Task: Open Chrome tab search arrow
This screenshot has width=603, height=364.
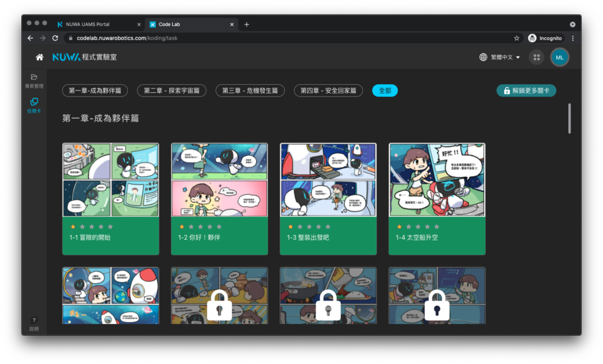Action: [x=572, y=24]
